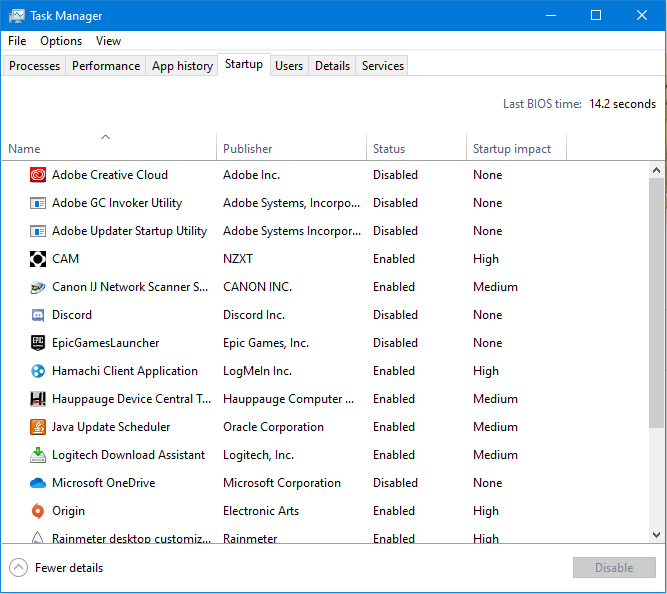
Task: Open the Services tab
Action: coord(383,66)
